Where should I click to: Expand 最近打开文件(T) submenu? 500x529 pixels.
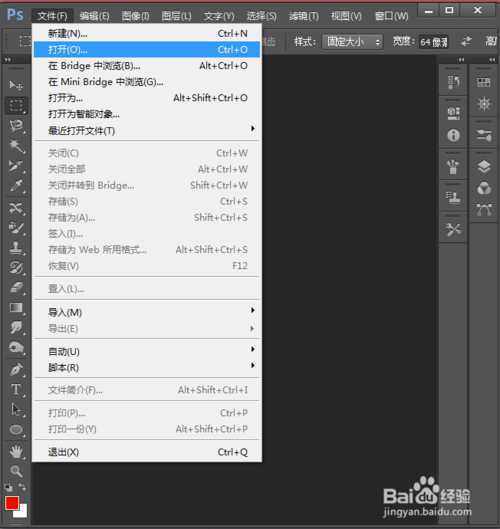point(146,130)
